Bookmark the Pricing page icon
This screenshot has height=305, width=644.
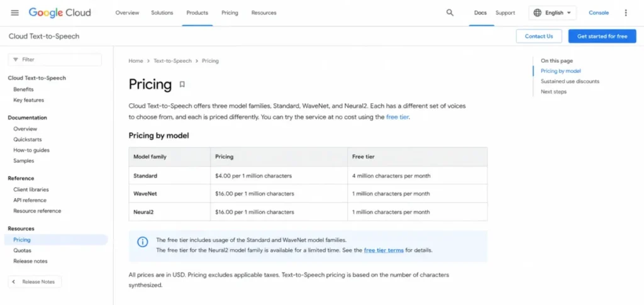182,84
